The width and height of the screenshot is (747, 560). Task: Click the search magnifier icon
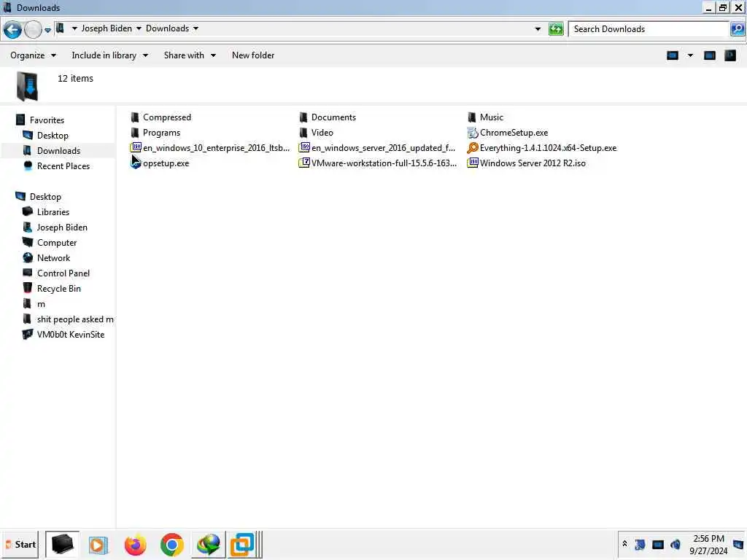coord(737,29)
